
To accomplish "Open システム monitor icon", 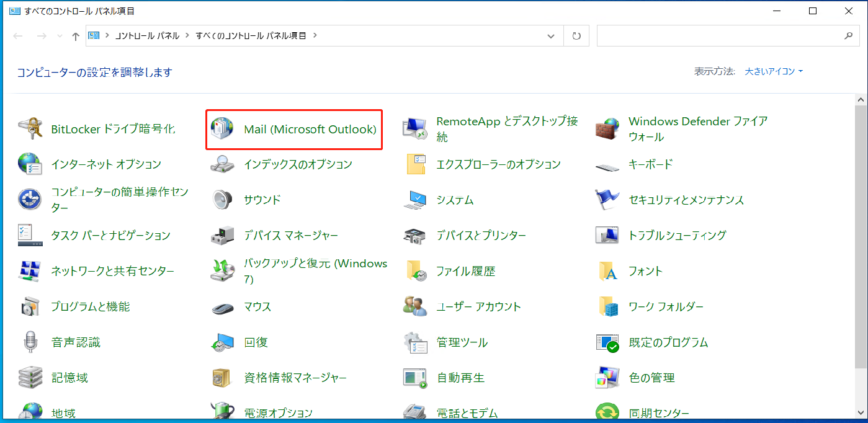I will pyautogui.click(x=414, y=200).
